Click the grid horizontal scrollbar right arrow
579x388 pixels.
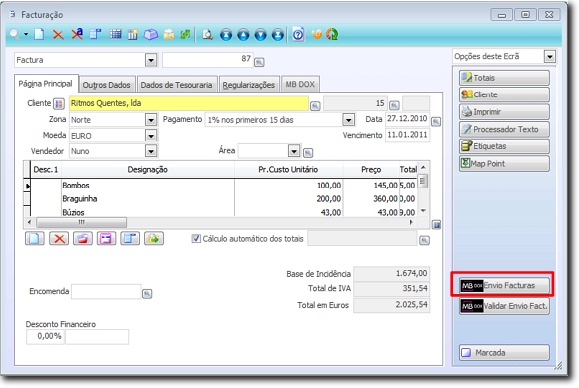[411, 222]
